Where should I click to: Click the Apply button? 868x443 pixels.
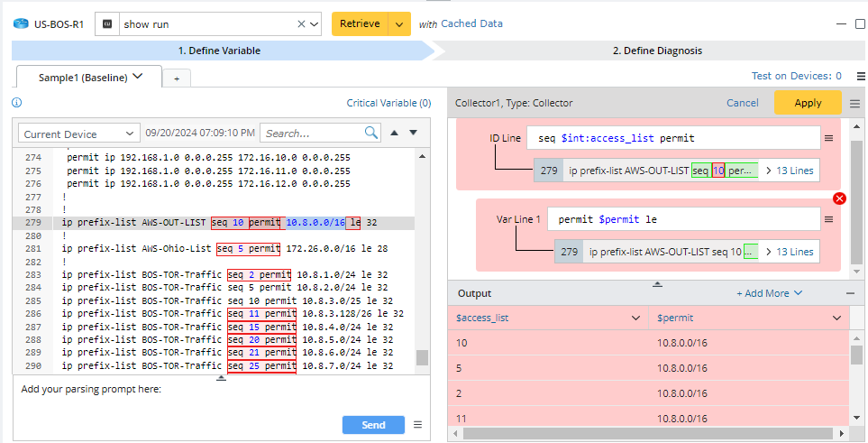[808, 103]
